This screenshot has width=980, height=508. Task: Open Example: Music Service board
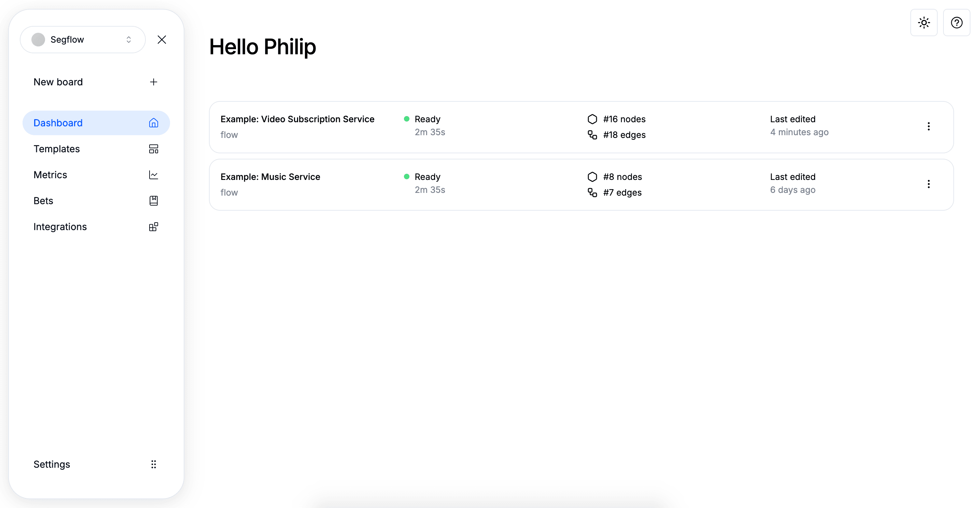coord(270,177)
